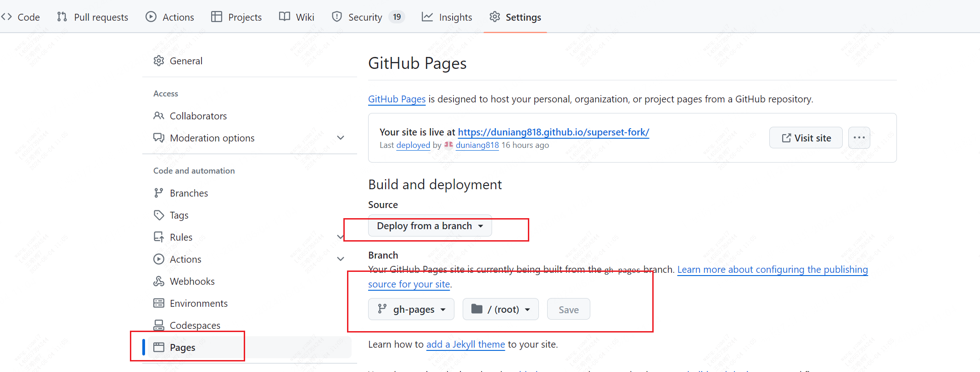
Task: Open the Wiki tab
Action: (x=297, y=17)
